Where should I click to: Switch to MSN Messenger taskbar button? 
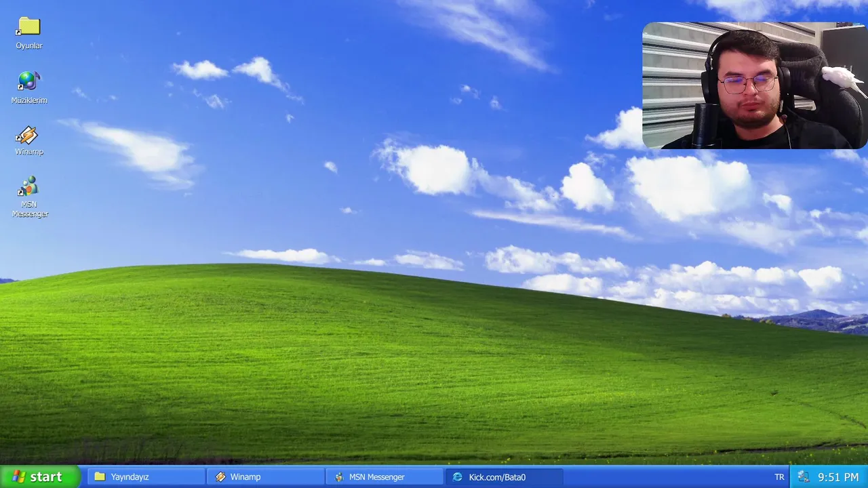384,477
